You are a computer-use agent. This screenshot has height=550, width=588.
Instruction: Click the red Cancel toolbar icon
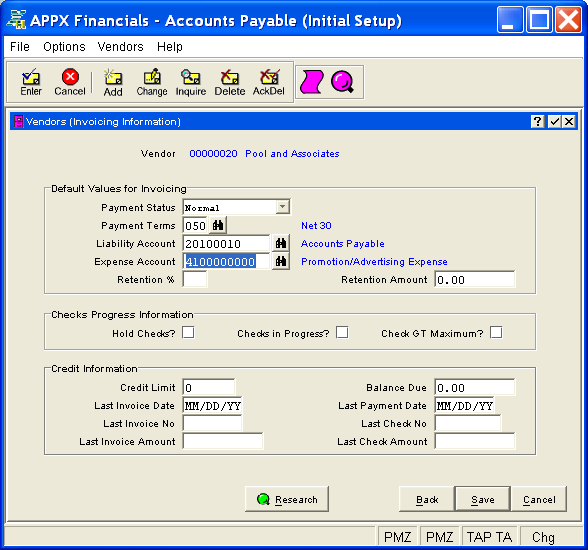coord(70,82)
